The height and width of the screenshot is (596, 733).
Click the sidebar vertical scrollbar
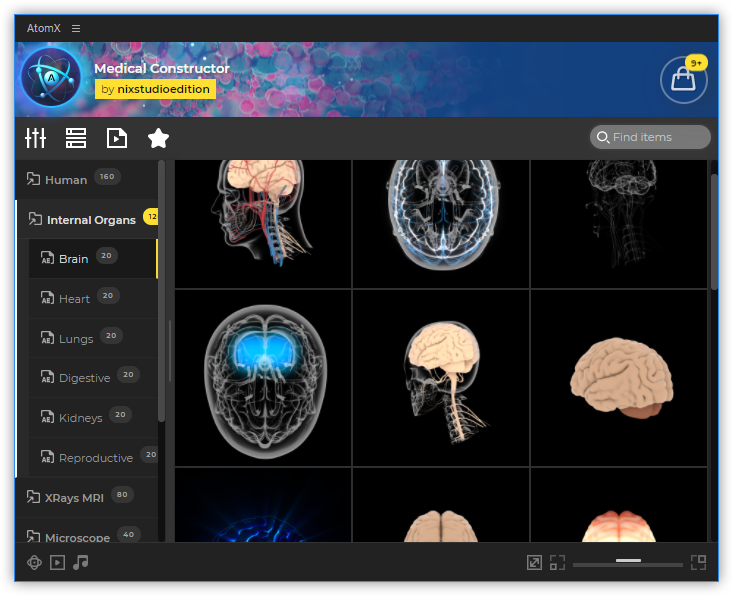(x=161, y=291)
